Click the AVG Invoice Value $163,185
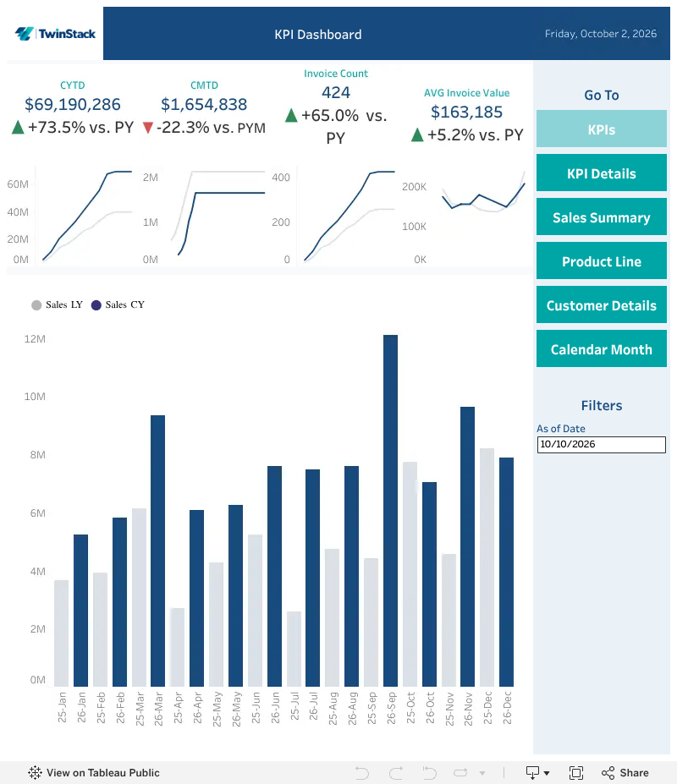 click(466, 112)
